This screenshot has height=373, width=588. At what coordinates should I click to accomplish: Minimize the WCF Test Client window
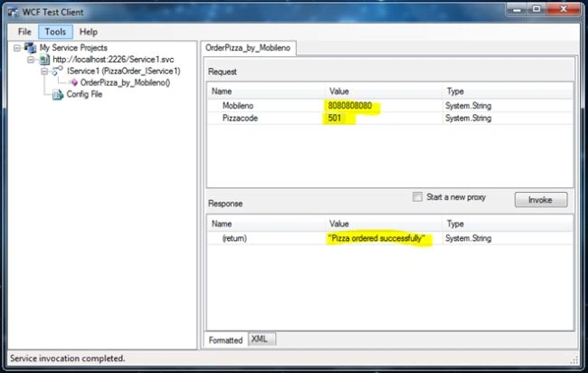coord(517,9)
